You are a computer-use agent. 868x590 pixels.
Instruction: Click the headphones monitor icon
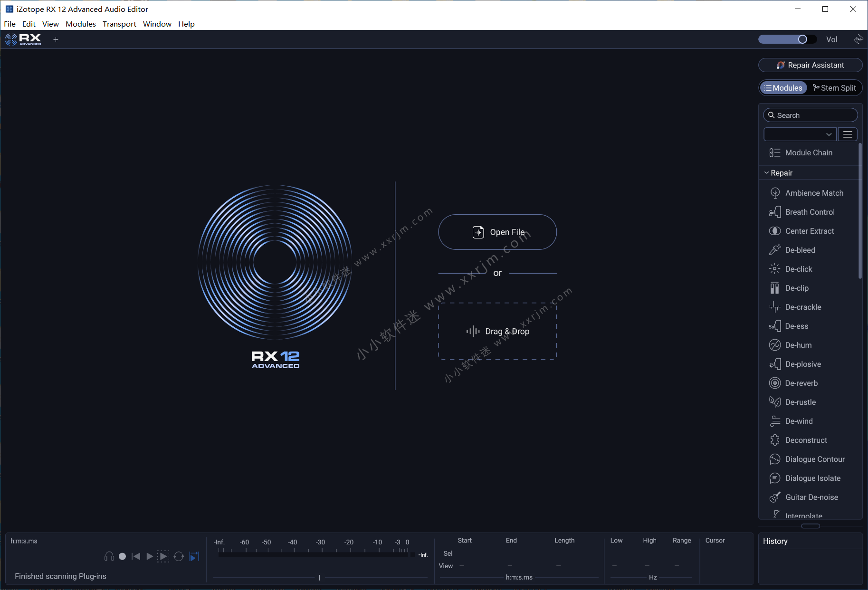pos(109,556)
